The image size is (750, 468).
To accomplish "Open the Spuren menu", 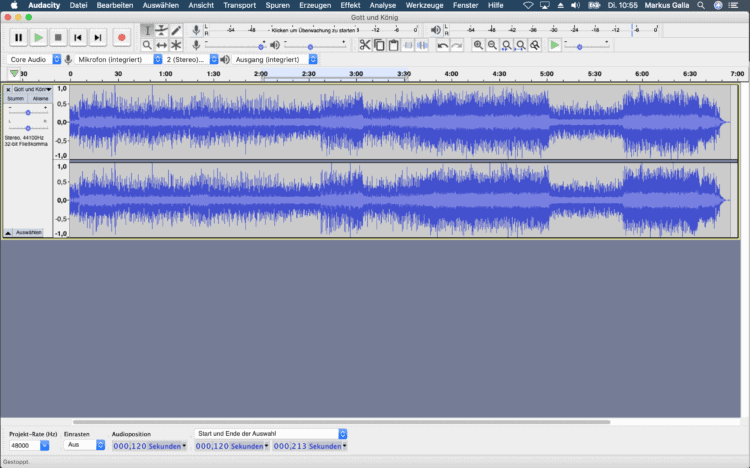I will [277, 5].
